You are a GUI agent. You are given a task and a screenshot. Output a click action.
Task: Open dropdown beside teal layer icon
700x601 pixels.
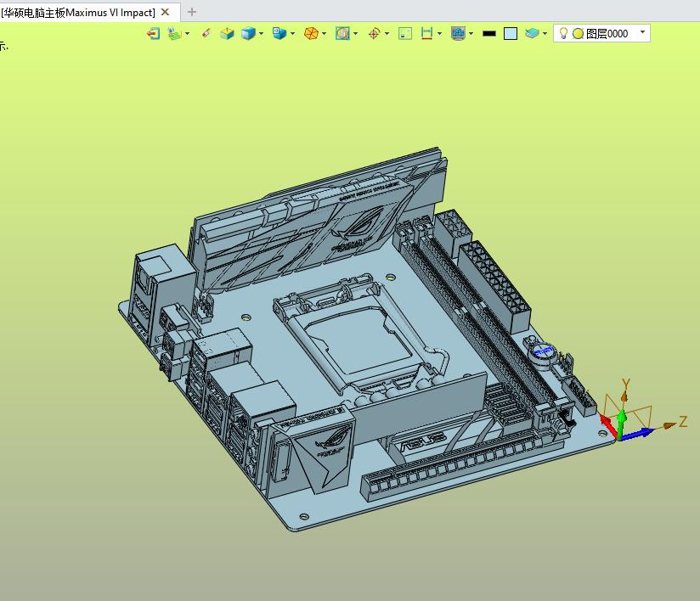click(545, 33)
